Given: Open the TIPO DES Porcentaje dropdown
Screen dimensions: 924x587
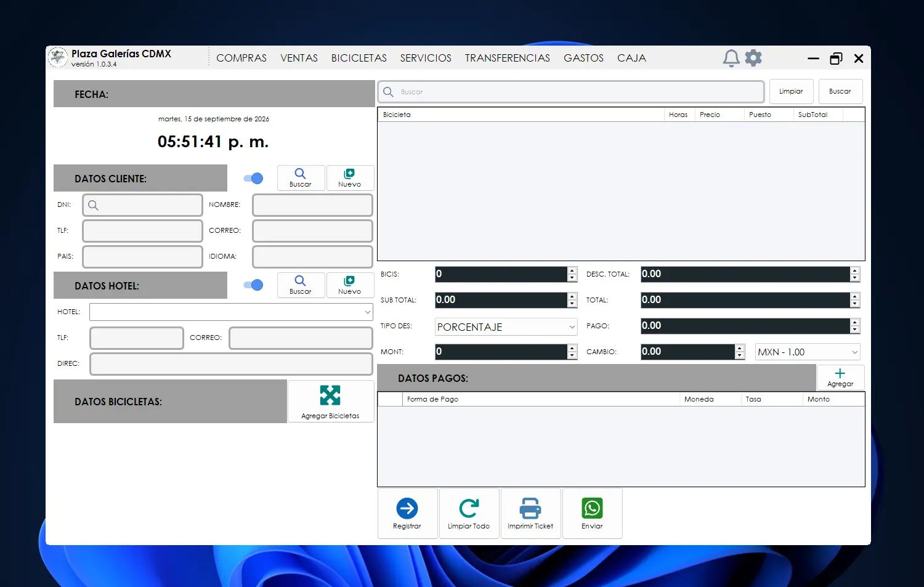Looking at the screenshot, I should click(572, 327).
